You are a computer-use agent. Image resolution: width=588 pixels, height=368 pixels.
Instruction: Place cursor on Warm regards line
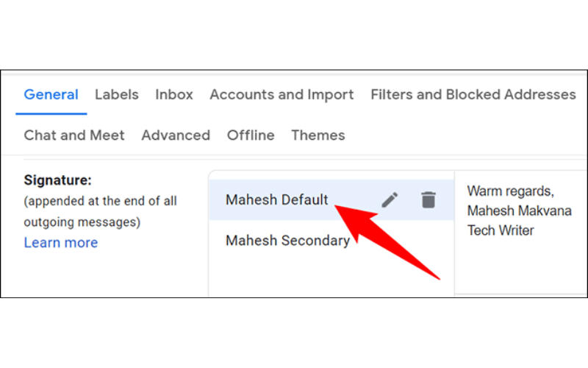tap(510, 191)
